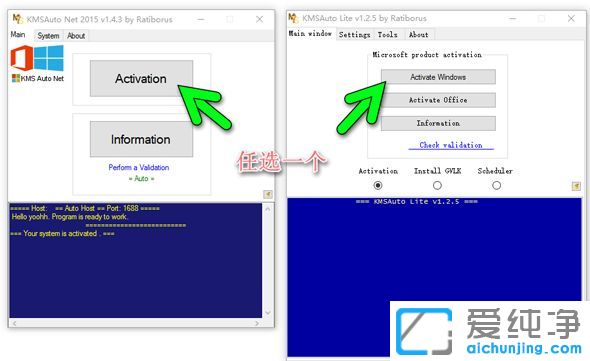Click the KMSAuto Net title bar icon
The width and height of the screenshot is (590, 361).
(x=18, y=19)
